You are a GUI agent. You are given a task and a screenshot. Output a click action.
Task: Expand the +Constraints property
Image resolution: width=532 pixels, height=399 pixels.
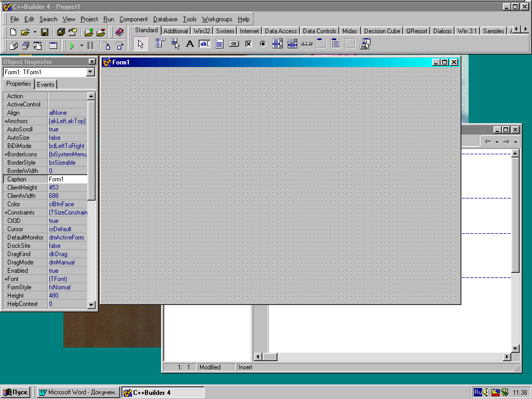6,212
